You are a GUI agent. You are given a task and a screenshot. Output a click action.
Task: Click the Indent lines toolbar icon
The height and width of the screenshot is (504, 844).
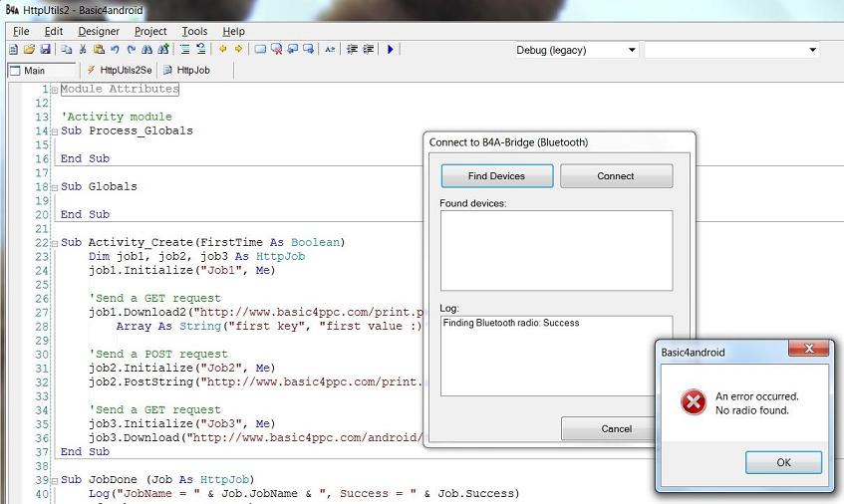click(x=352, y=50)
